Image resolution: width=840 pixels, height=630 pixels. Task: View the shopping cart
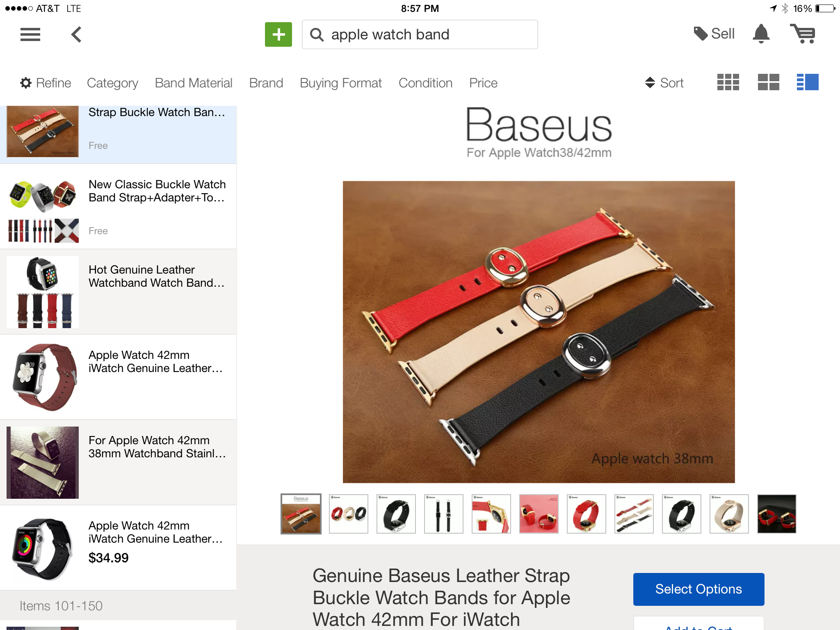pyautogui.click(x=803, y=34)
